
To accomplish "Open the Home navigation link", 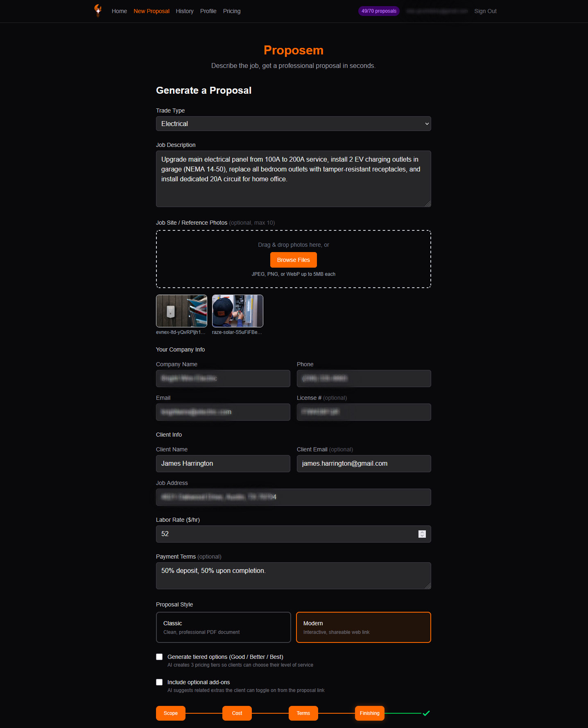I will coord(119,11).
